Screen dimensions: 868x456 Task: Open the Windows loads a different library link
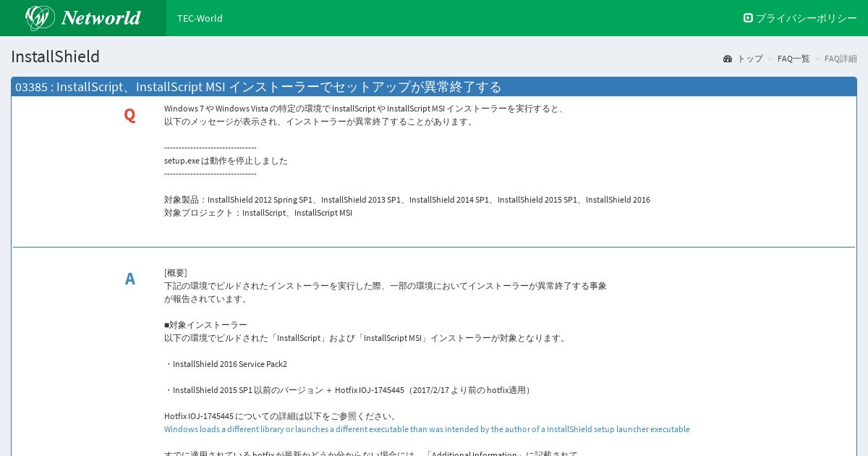[x=427, y=429]
